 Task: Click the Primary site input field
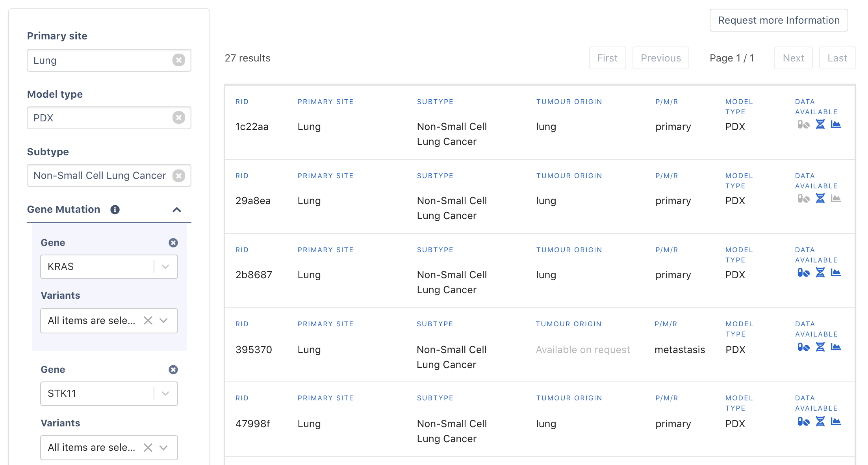(100, 60)
